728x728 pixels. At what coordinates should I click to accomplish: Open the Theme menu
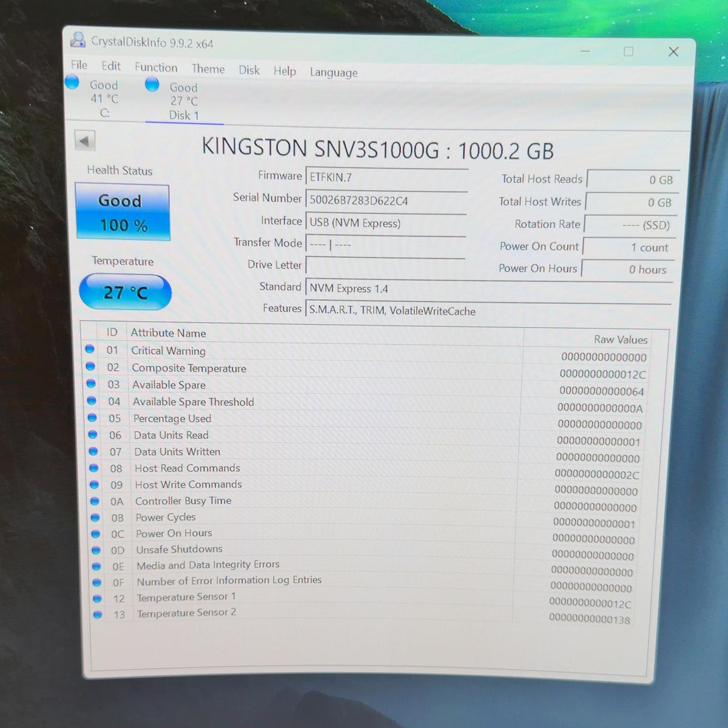[x=208, y=69]
